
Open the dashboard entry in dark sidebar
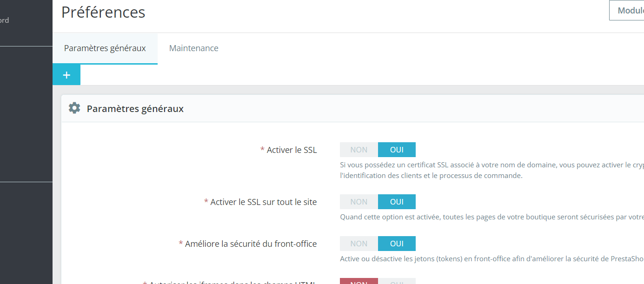click(5, 20)
